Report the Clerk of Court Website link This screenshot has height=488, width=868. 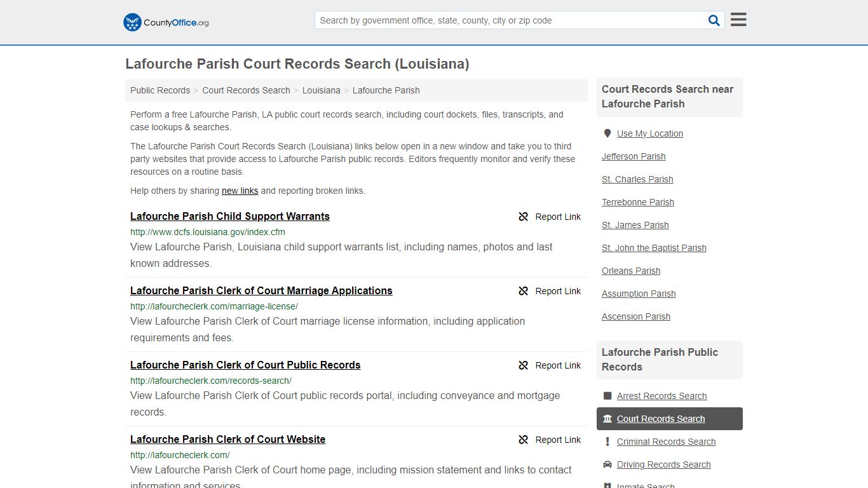[x=558, y=440]
